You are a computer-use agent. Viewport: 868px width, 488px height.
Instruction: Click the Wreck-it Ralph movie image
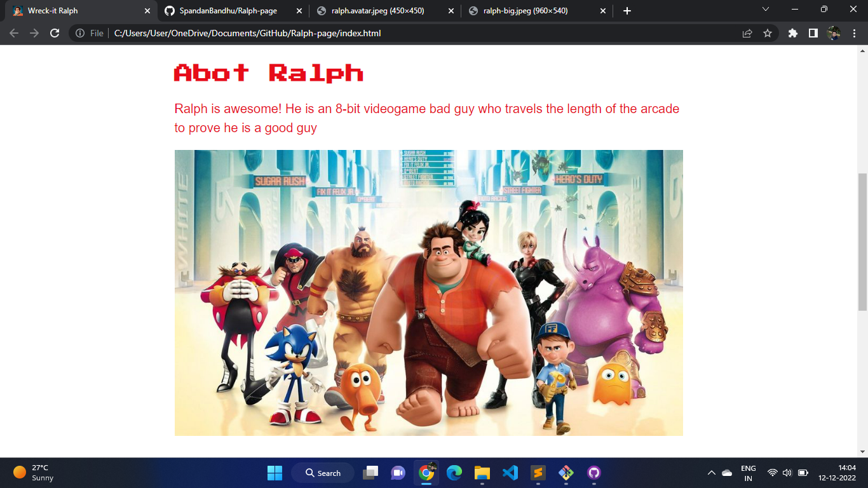coord(429,292)
